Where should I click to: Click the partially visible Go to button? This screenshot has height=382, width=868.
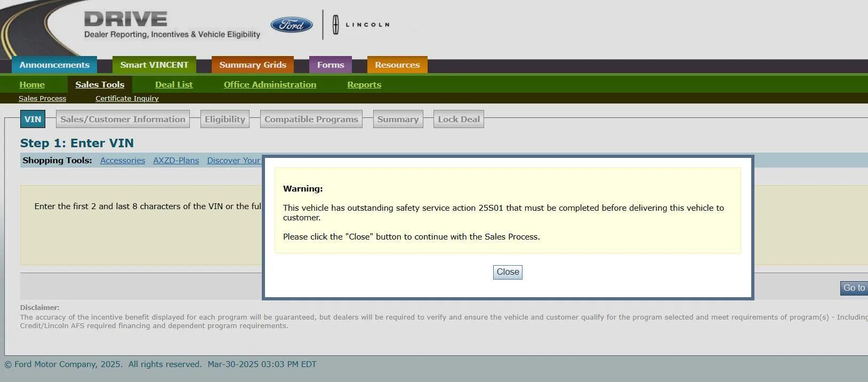[854, 288]
